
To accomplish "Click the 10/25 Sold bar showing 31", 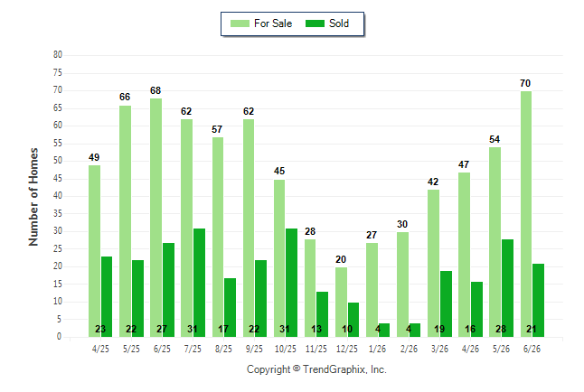I will 292,283.
